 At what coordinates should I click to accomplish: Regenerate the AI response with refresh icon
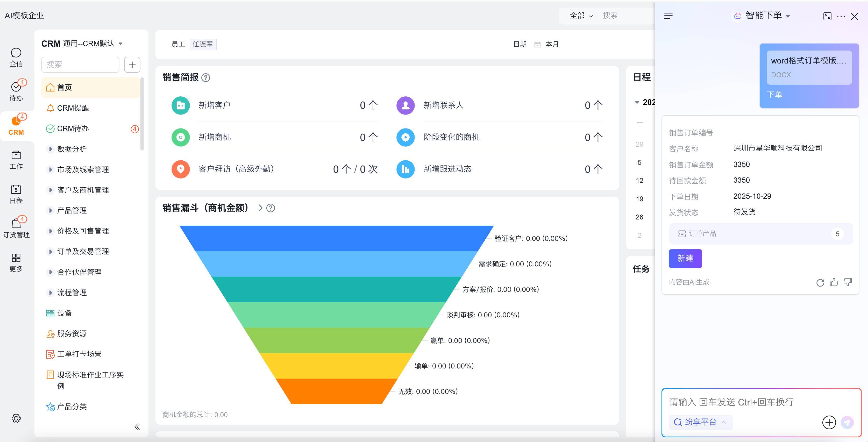[x=820, y=282]
